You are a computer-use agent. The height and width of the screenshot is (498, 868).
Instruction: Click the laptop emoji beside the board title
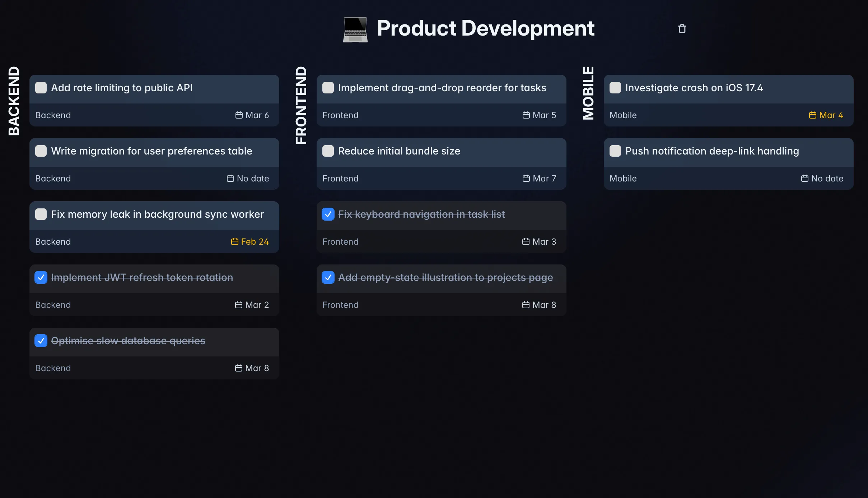coord(355,28)
